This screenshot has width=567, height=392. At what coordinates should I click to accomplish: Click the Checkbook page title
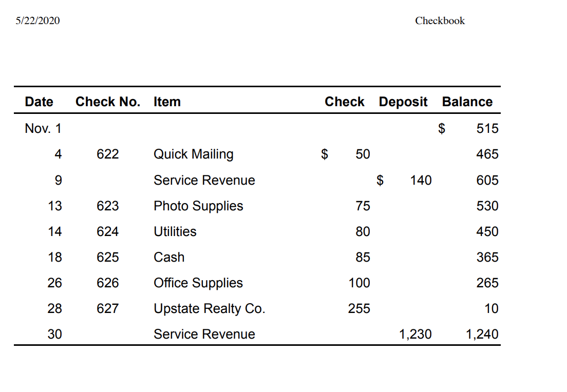coord(440,21)
